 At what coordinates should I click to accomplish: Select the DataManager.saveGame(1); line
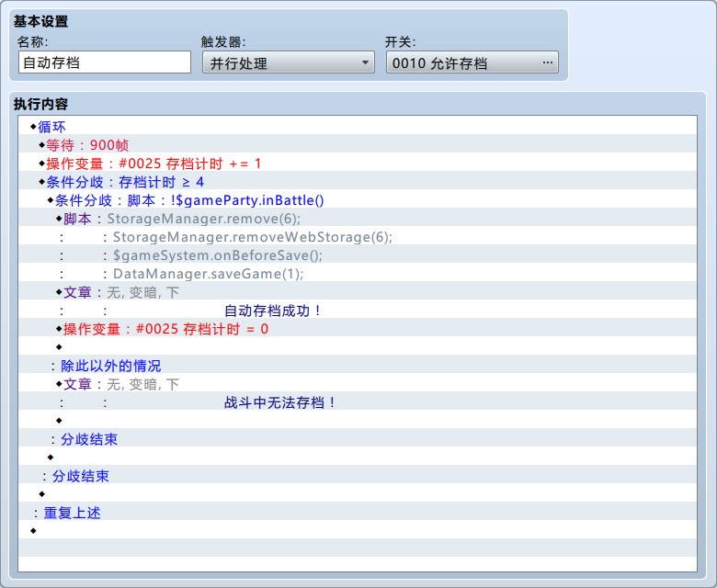pyautogui.click(x=358, y=272)
